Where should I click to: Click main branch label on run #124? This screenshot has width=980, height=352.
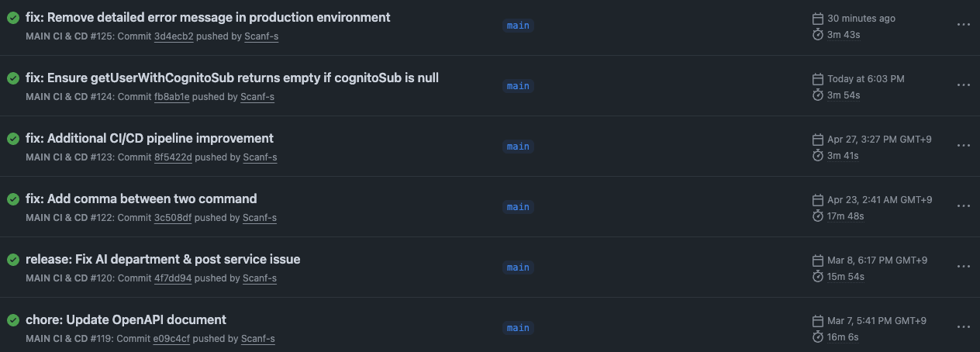tap(518, 86)
